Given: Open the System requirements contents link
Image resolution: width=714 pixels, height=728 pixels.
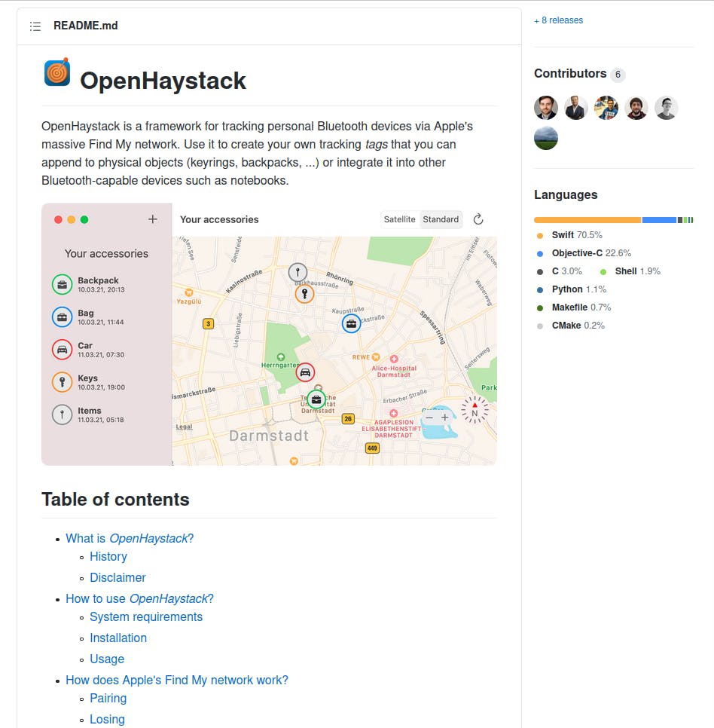Looking at the screenshot, I should point(146,616).
